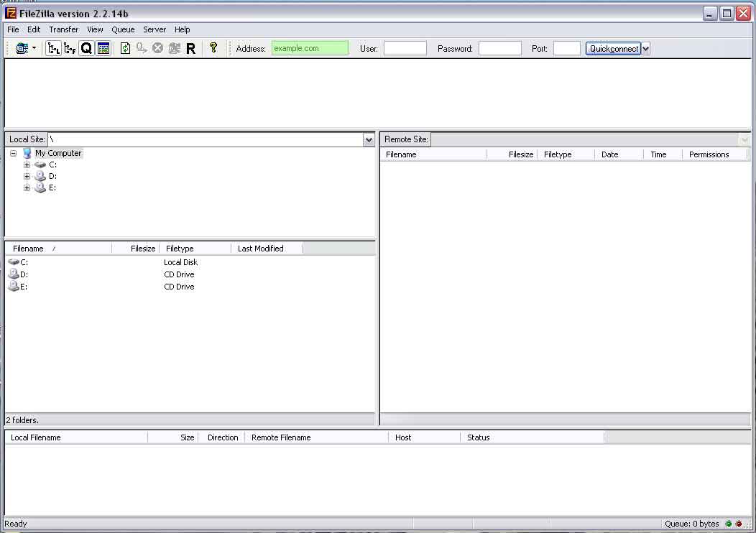Sort the remote list by the Time column
Image resolution: width=756 pixels, height=533 pixels.
[x=663, y=154]
